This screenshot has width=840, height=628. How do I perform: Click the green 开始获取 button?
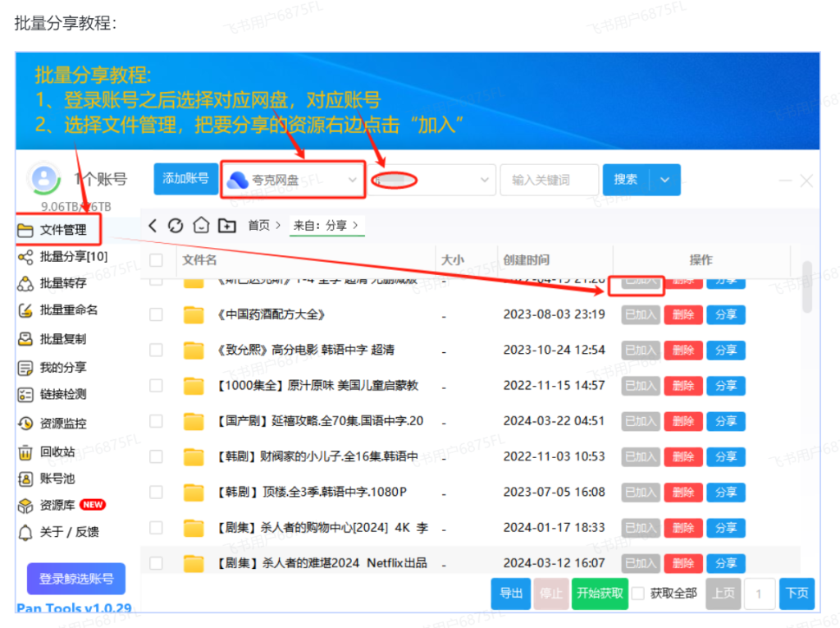click(x=599, y=593)
